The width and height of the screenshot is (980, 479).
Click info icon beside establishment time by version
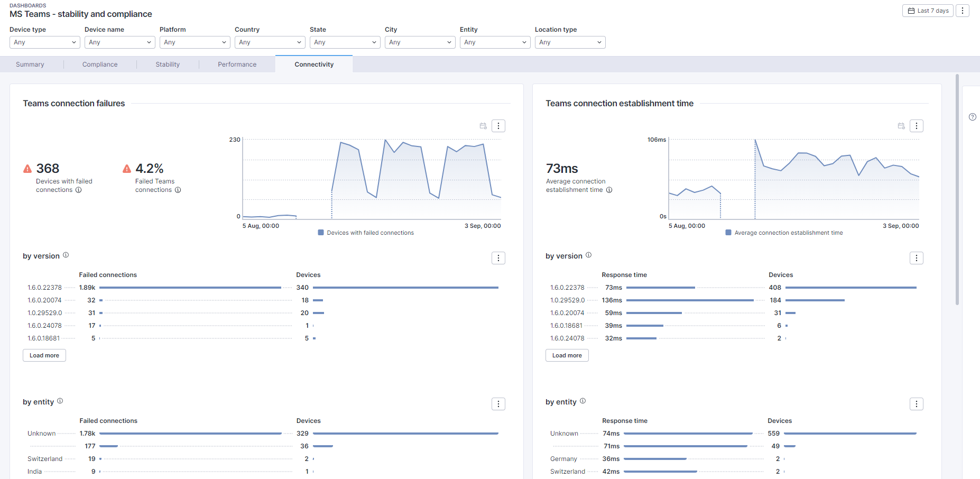[x=589, y=255]
